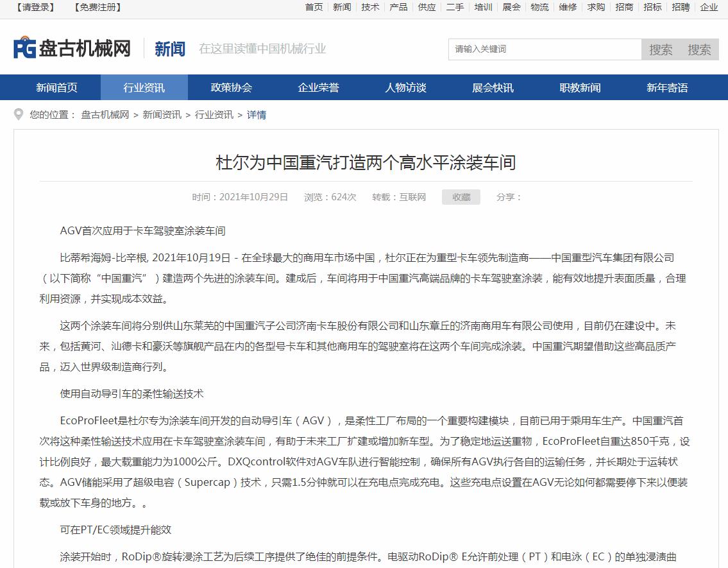Switch to the 人物访谈 tab
The height and width of the screenshot is (568, 728).
(406, 87)
